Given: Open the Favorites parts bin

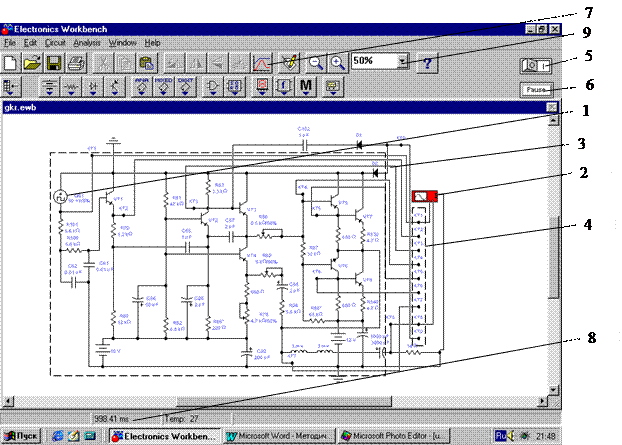Looking at the screenshot, I should (x=11, y=87).
